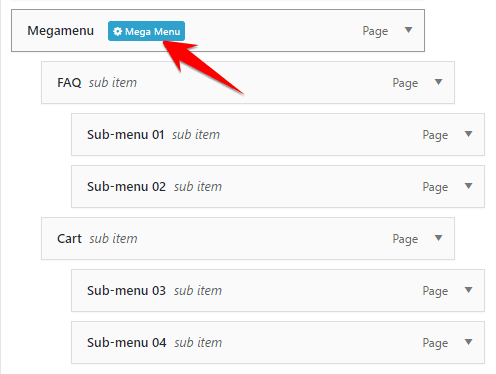Expand the Cart sub item arrow
This screenshot has width=496, height=374.
[438, 238]
